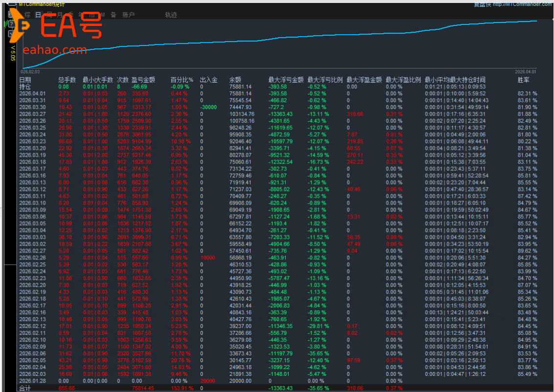Sort by the 盈亏金额 column header
Image resolution: width=554 pixels, height=392 pixels.
(143, 80)
